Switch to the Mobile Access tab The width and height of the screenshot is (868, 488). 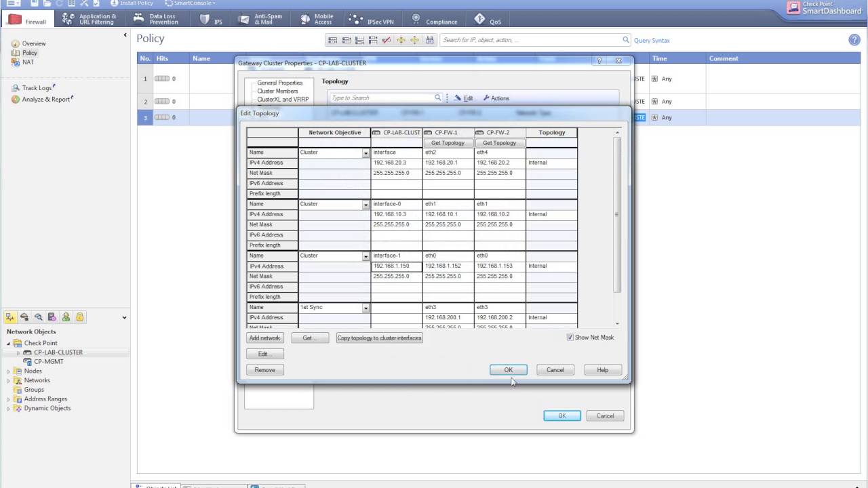[317, 19]
